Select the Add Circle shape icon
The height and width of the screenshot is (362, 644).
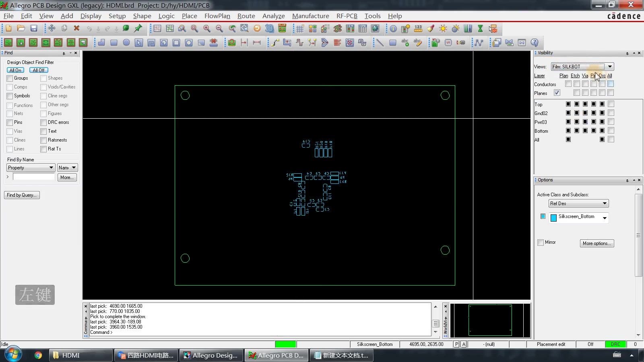coord(126,43)
